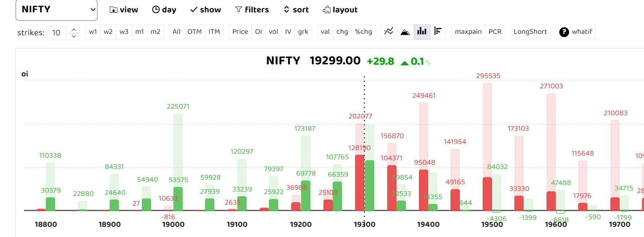Open the whatif tool
The image size is (644, 237).
point(576,32)
